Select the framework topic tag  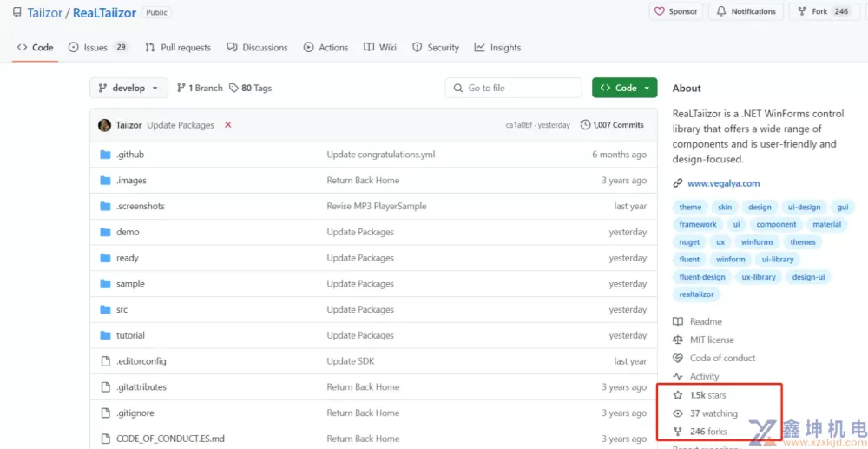pyautogui.click(x=698, y=224)
